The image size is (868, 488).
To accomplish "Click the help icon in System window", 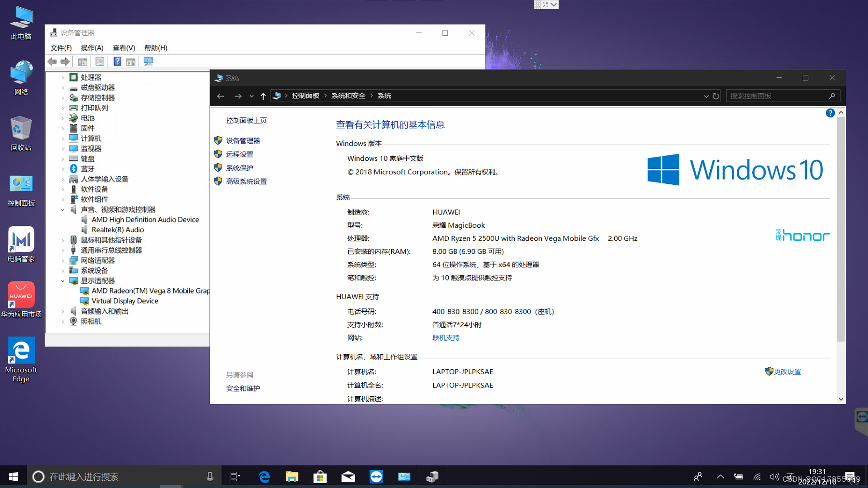I will (830, 113).
